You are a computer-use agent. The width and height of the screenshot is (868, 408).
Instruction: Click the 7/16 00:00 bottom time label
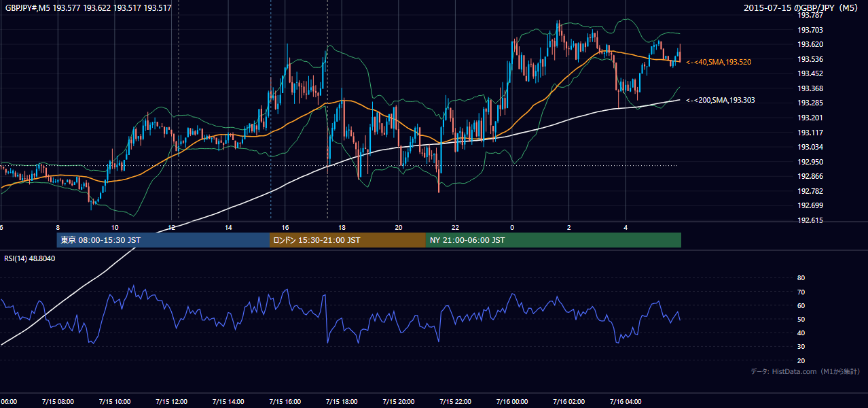(512, 402)
